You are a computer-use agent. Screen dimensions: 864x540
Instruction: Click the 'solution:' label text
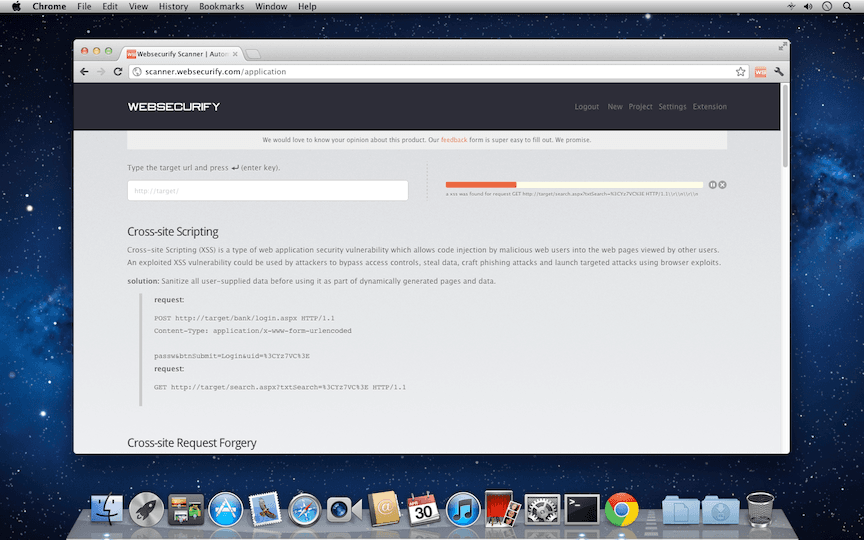pos(143,281)
